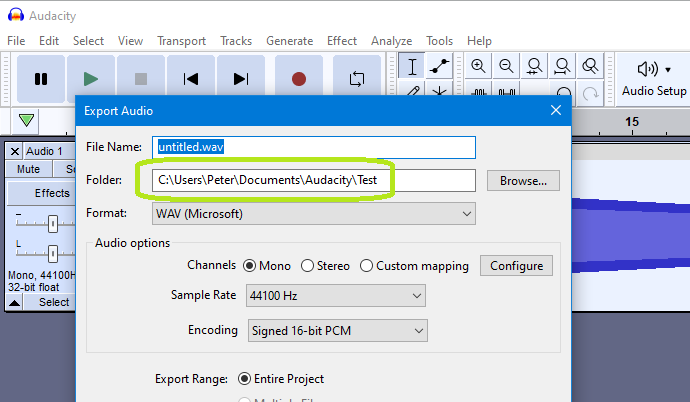Select the Mono channel option
This screenshot has height=402, width=690.
(x=249, y=265)
